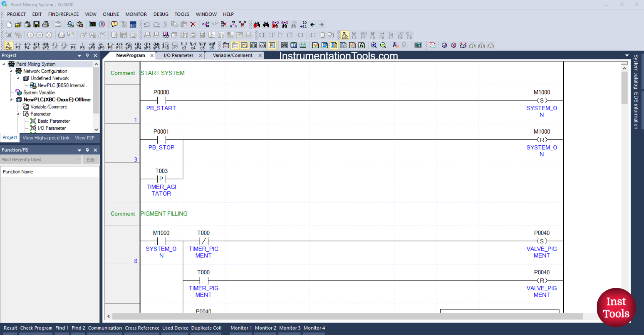Open the Most Recently Used dropdown

coord(78,159)
